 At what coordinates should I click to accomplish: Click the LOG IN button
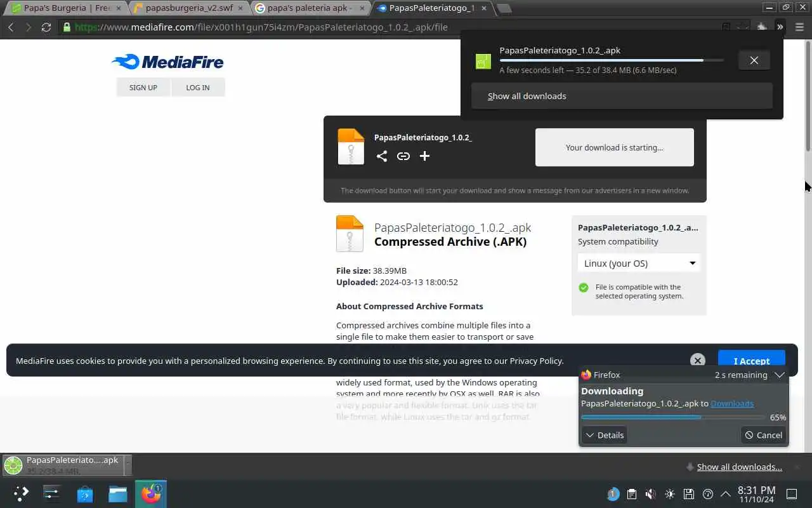(x=198, y=88)
